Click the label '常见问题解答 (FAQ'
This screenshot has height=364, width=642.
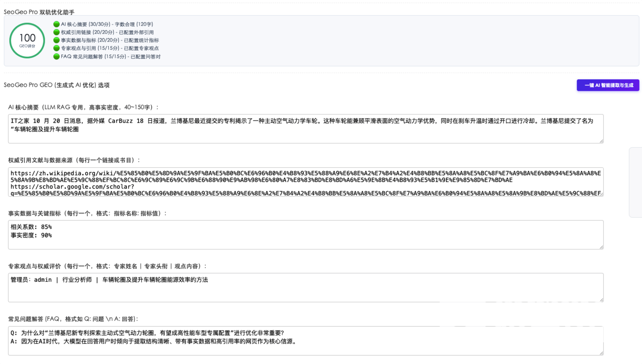coord(34,319)
